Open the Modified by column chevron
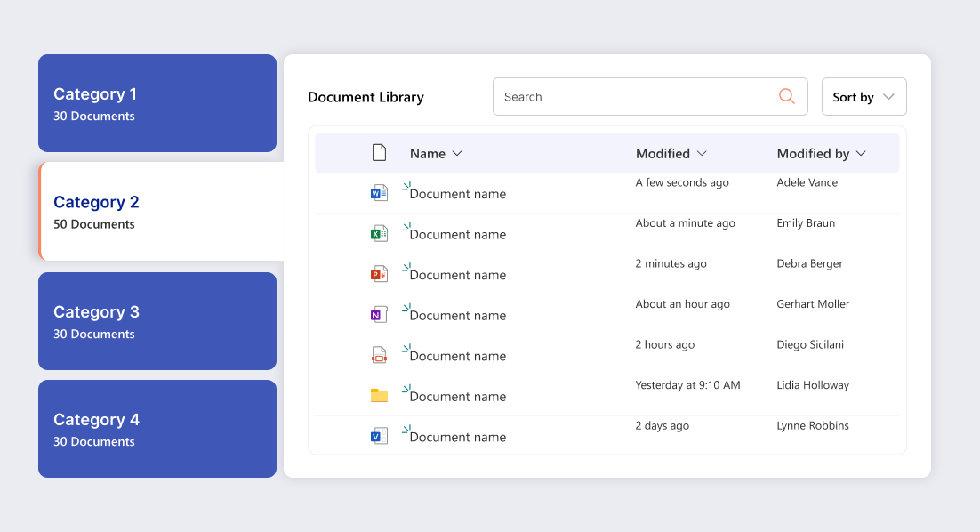Viewport: 980px width, 532px height. [860, 153]
